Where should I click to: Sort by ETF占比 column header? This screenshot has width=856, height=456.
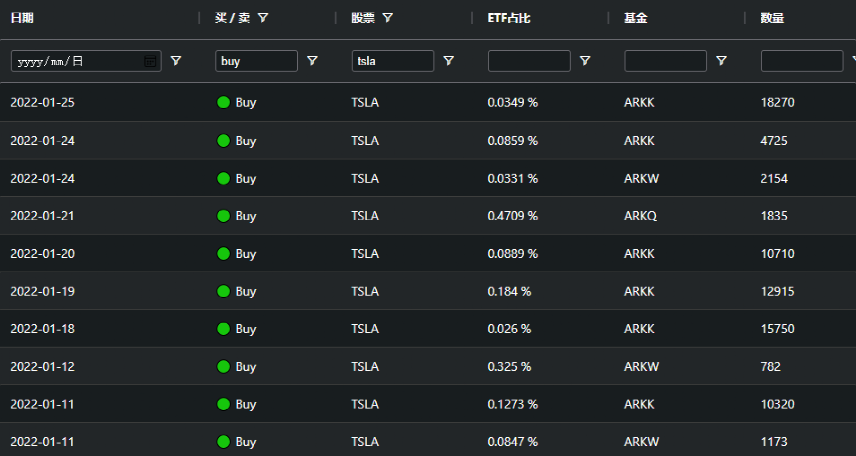coord(509,18)
